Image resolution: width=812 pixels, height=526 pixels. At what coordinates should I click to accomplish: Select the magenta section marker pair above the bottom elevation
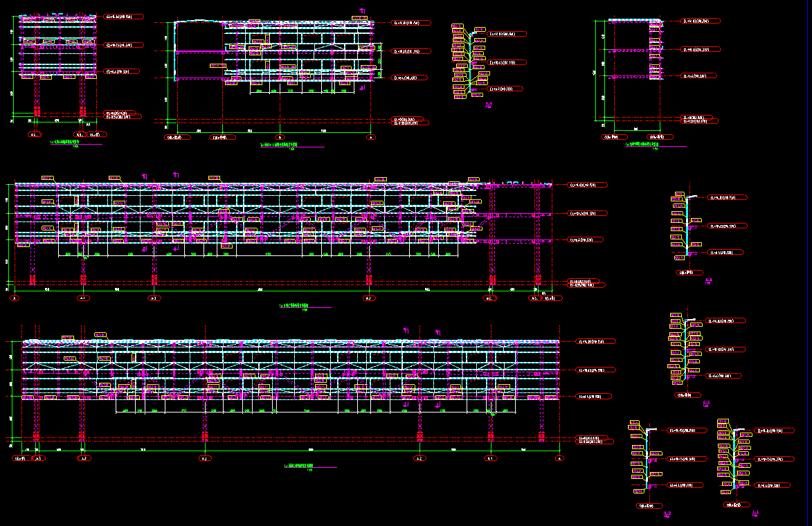coord(422,332)
